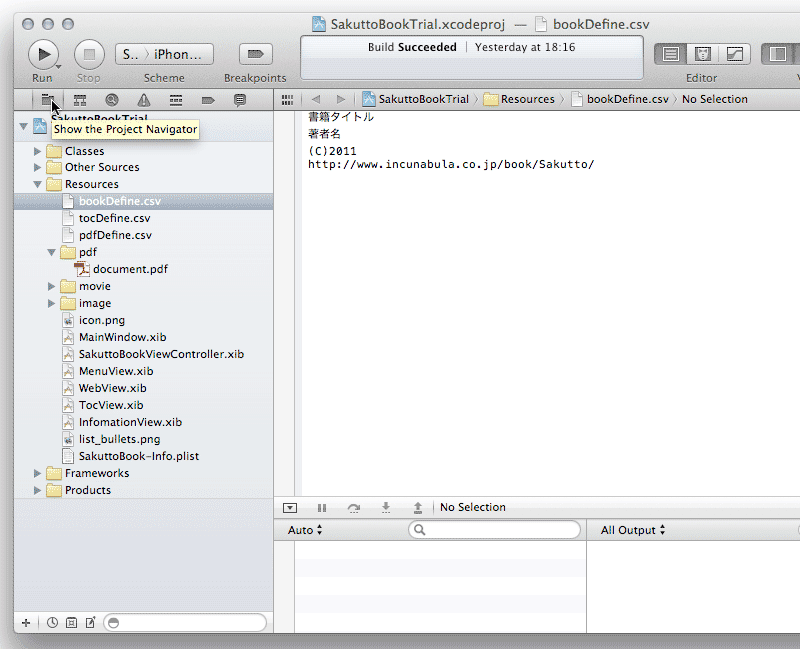Open the Resources jump bar segment
This screenshot has height=649, width=800.
point(519,99)
